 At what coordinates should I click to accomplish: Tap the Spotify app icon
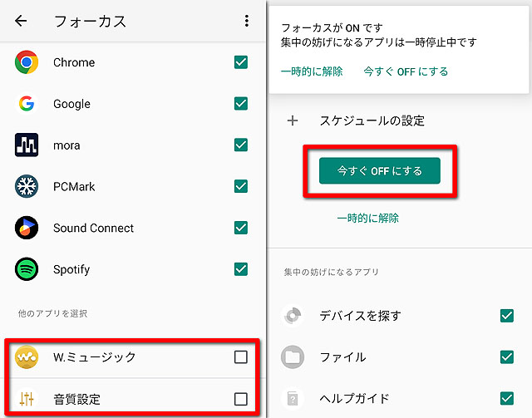click(x=27, y=269)
